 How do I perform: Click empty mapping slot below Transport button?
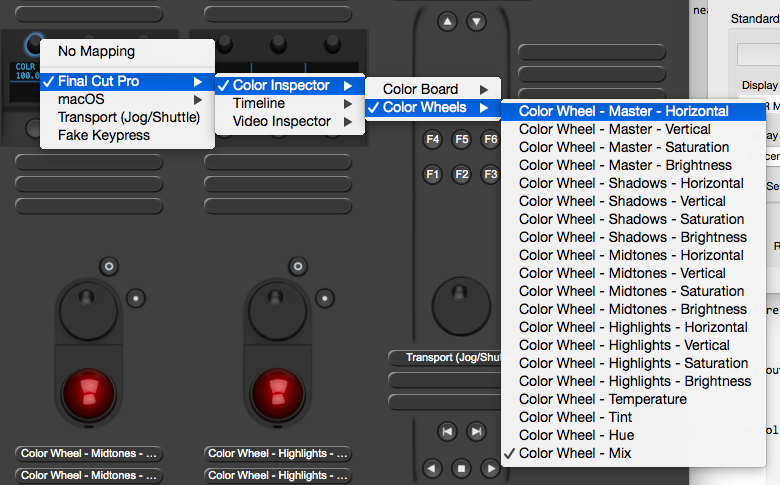pos(445,380)
